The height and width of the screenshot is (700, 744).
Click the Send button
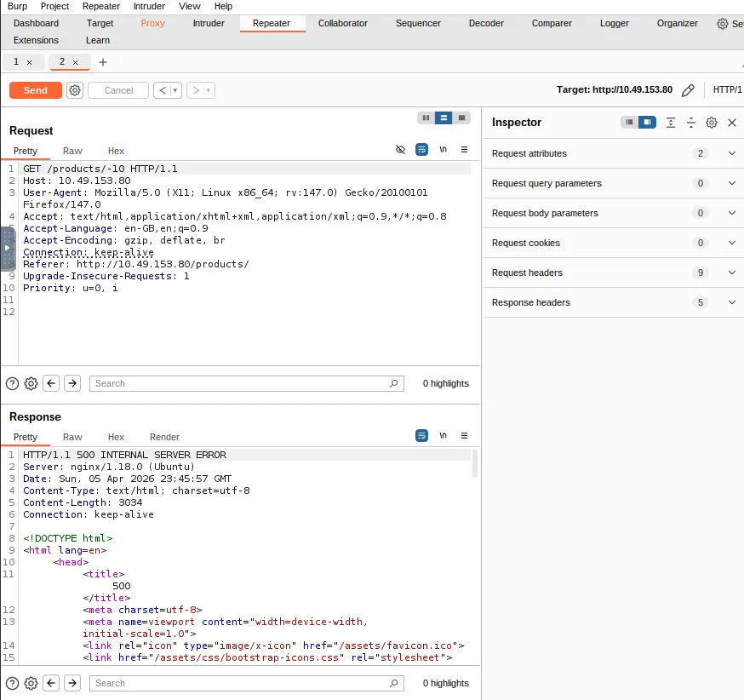pyautogui.click(x=36, y=90)
